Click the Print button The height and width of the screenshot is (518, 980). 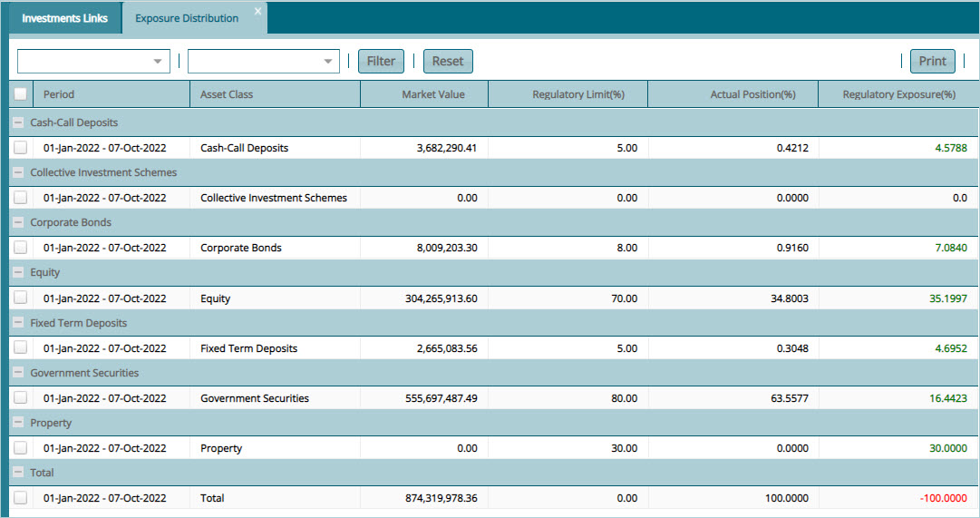click(933, 62)
